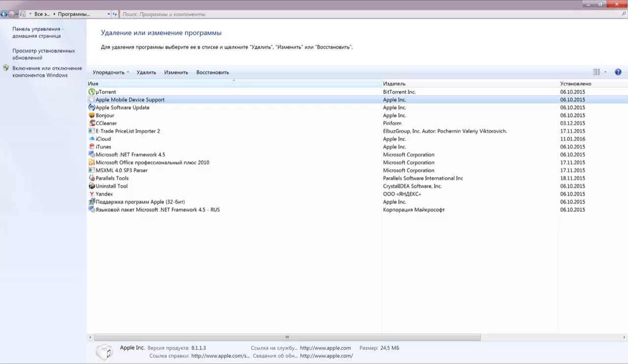Viewport: 628px width, 364px height.
Task: Click size value 24,5 МБ in details pane
Action: point(390,348)
